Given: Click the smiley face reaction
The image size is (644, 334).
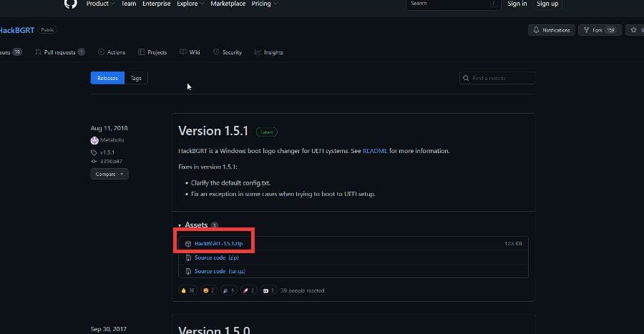Looking at the screenshot, I should pos(209,290).
